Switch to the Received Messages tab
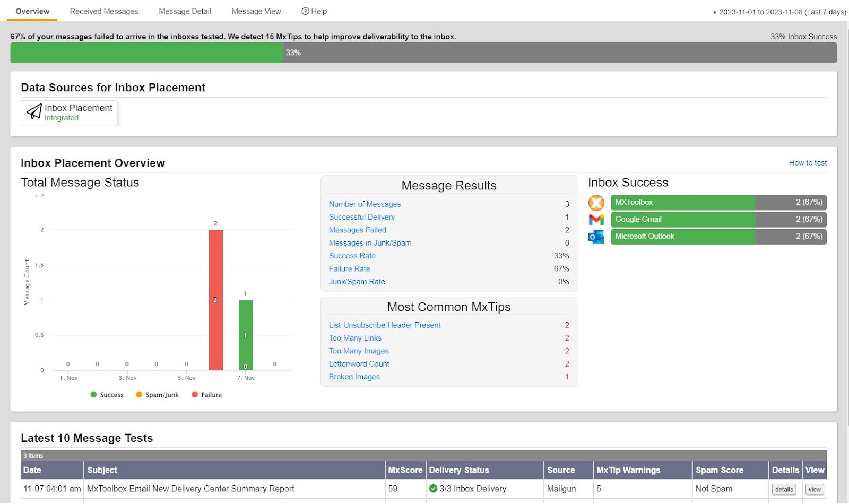The image size is (849, 504). (x=104, y=11)
